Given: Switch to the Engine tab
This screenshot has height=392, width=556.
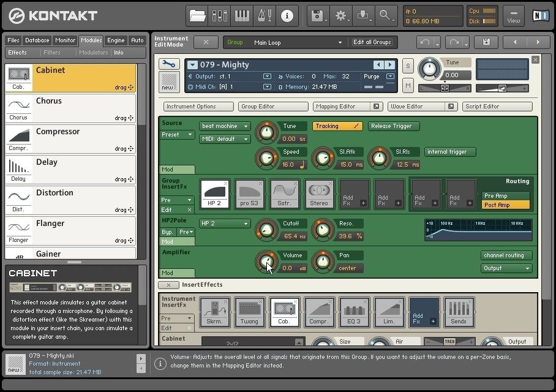Looking at the screenshot, I should [116, 40].
